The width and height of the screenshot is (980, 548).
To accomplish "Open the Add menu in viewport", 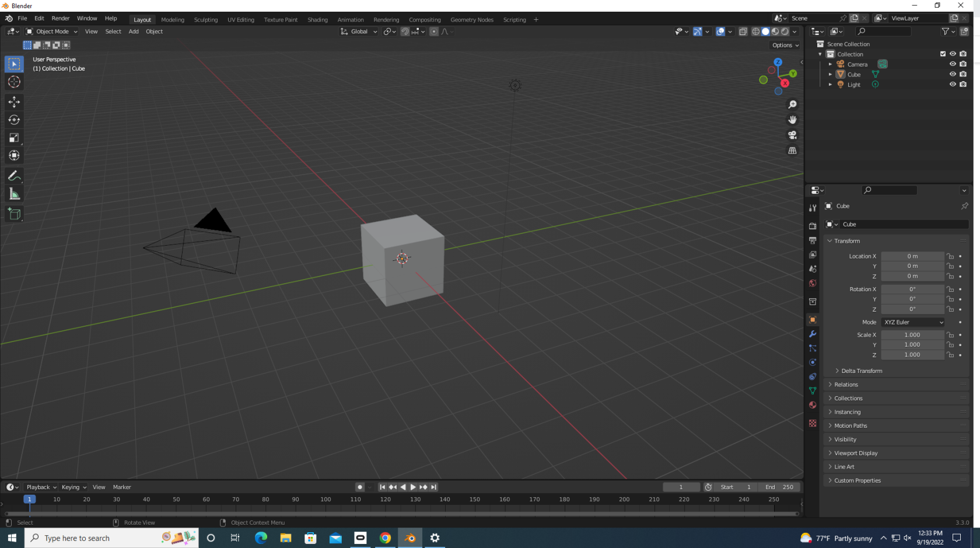I will coord(134,32).
